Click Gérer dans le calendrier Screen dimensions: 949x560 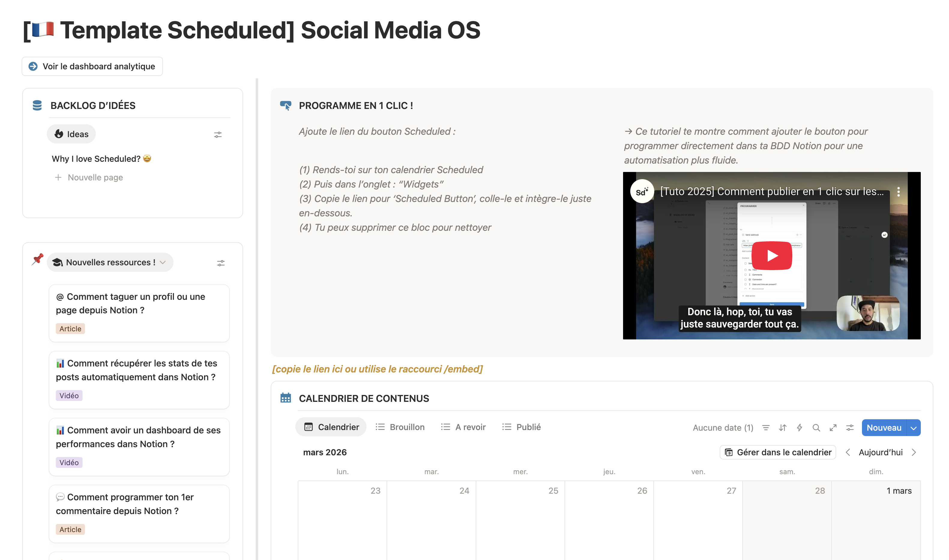pyautogui.click(x=777, y=452)
